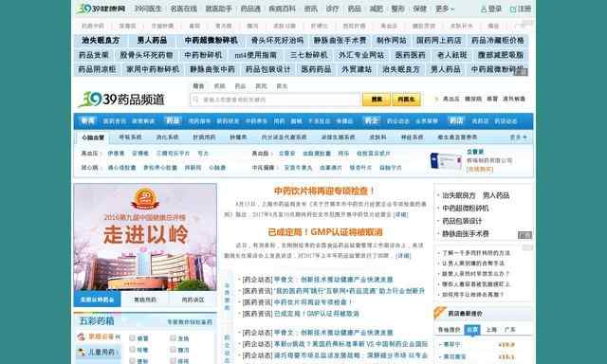Viewport: 607px width, 364px height.
Task: Tick the 感冒 checkbox
Action: (132, 338)
